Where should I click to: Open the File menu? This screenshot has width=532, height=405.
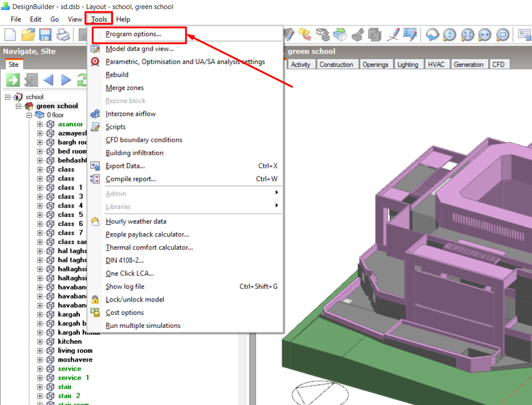pos(15,19)
